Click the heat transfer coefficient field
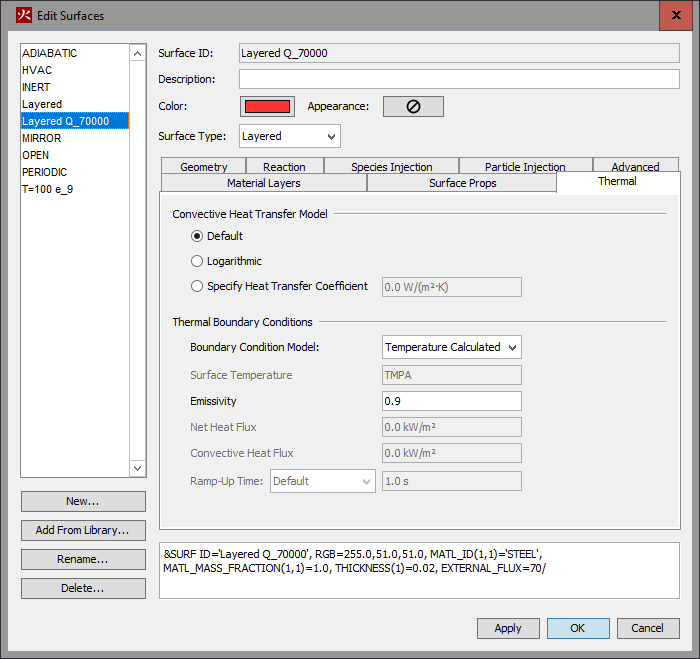The height and width of the screenshot is (659, 700). point(451,287)
